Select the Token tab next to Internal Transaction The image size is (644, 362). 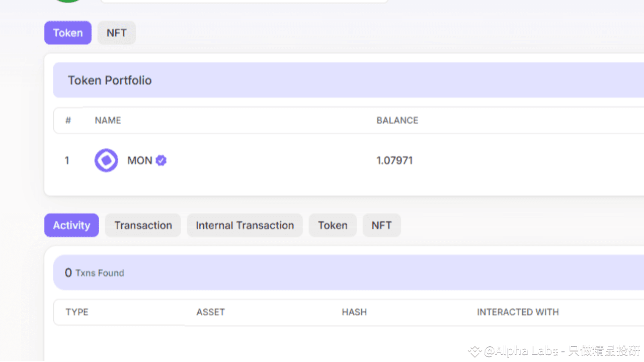click(333, 225)
